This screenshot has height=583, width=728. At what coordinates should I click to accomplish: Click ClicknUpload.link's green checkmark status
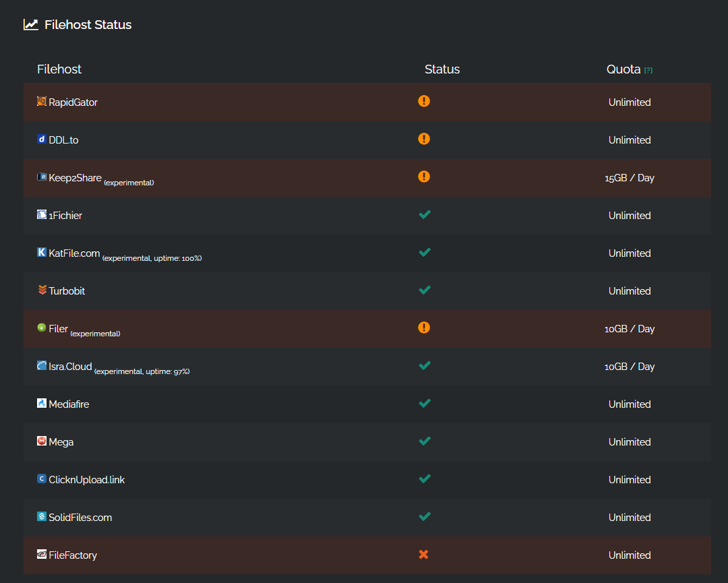point(425,479)
